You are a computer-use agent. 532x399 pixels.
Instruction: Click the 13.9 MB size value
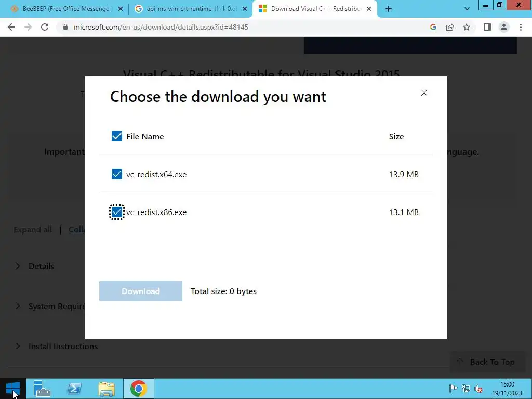[404, 174]
